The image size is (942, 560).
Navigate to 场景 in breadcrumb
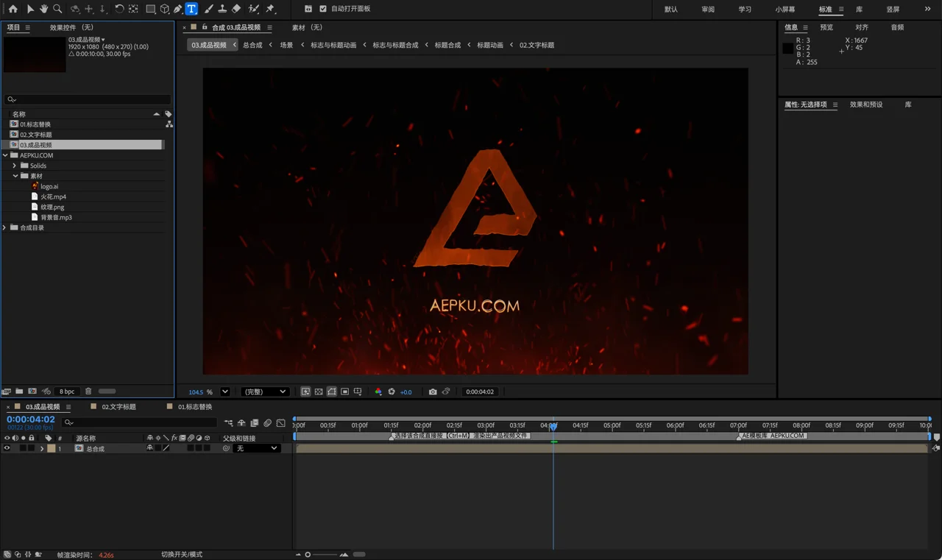[x=286, y=45]
